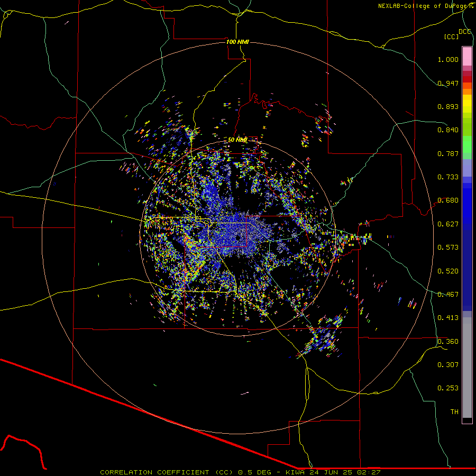Click the 0.253 value on the scale

(448, 388)
